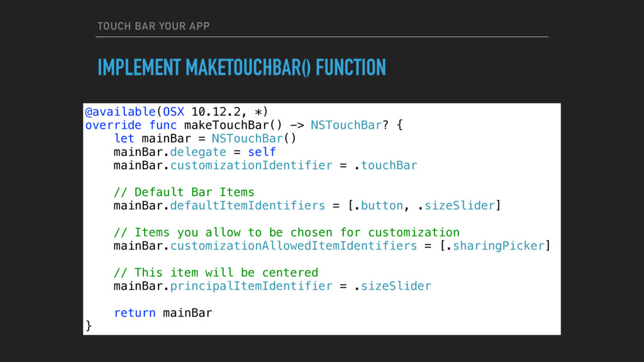This screenshot has height=362, width=644.
Task: Click the delegate property name
Action: tap(198, 152)
